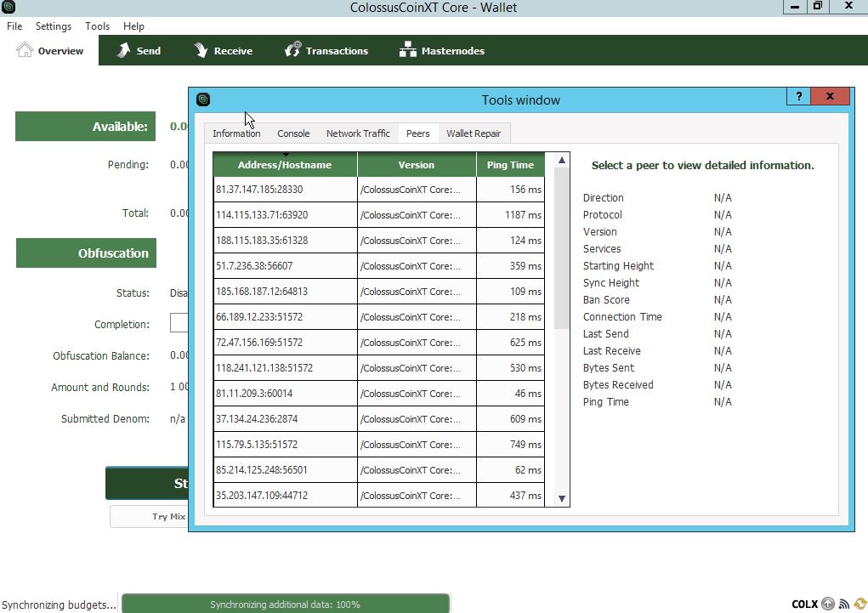Sort peers by Ping Time column header

[510, 164]
